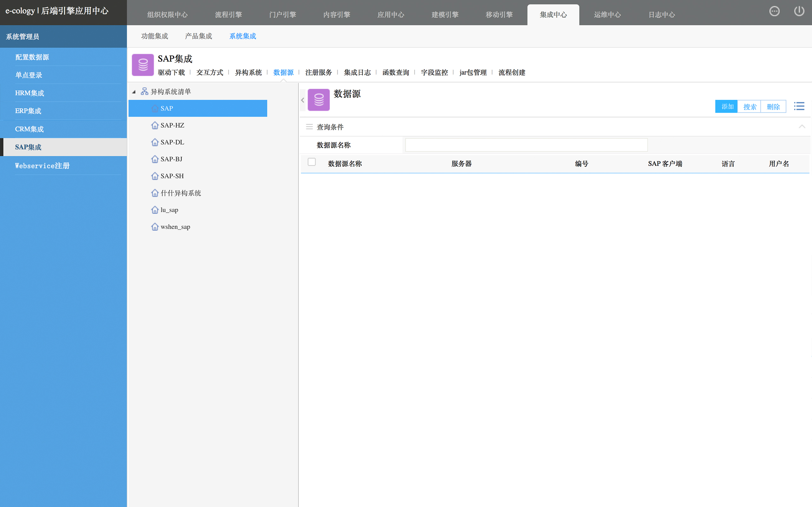Collapse the 异构系统清单 tree triangle
Image resolution: width=812 pixels, height=507 pixels.
click(x=134, y=92)
